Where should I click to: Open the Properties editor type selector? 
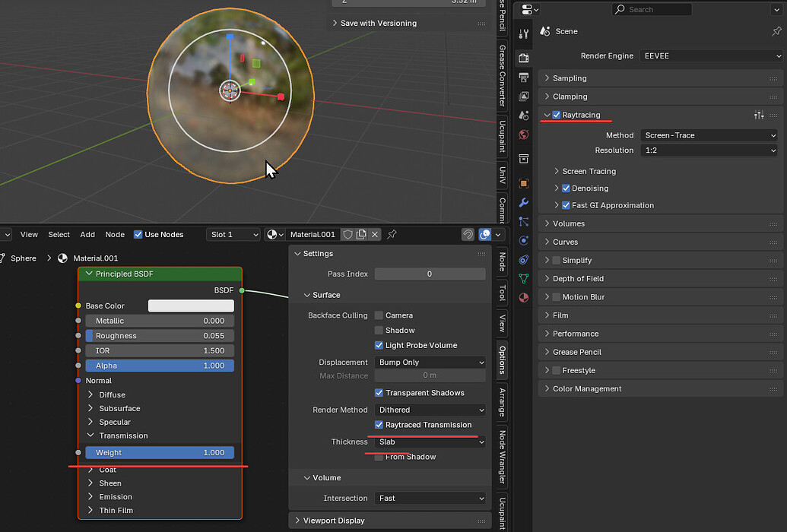(x=530, y=9)
